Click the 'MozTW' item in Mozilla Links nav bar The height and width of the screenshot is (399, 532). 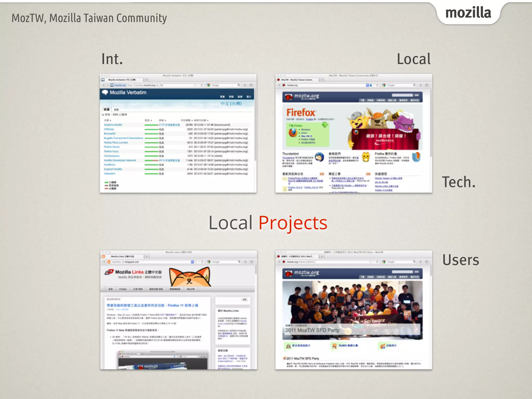pos(190,289)
